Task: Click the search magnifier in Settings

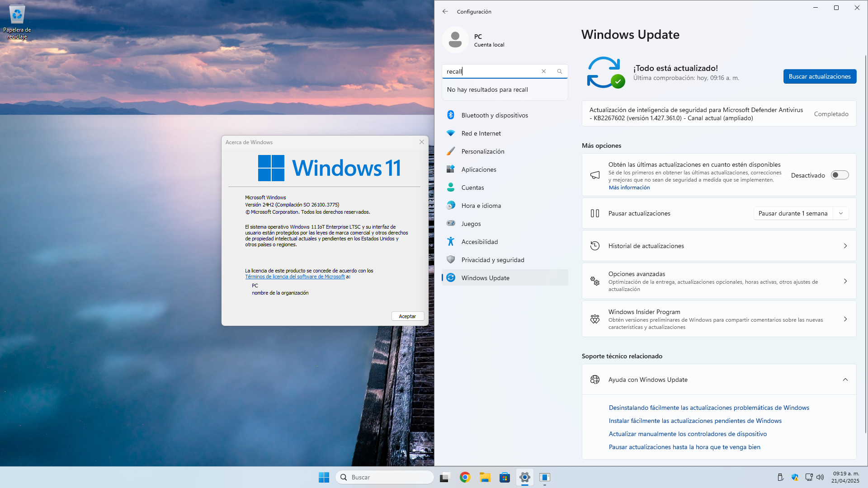Action: click(560, 71)
